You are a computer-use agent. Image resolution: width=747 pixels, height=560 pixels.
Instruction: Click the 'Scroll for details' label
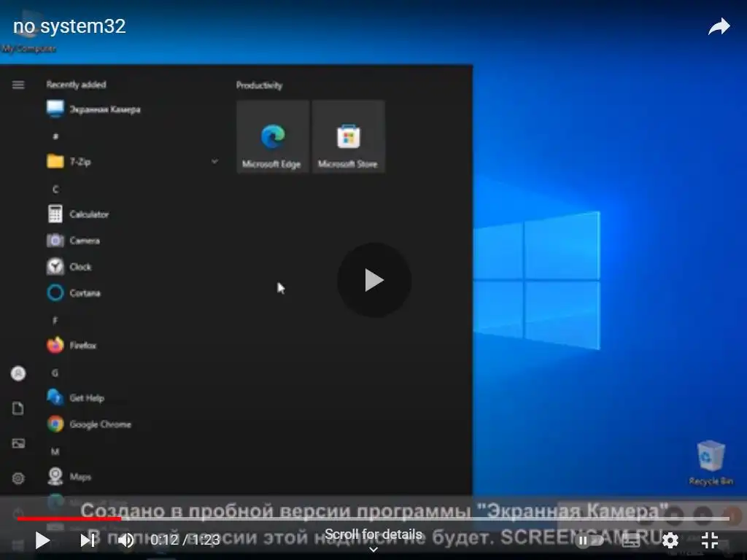tap(373, 534)
